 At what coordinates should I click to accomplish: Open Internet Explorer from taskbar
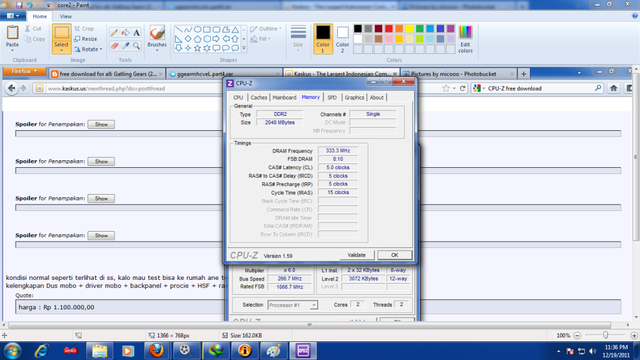pyautogui.click(x=42, y=351)
